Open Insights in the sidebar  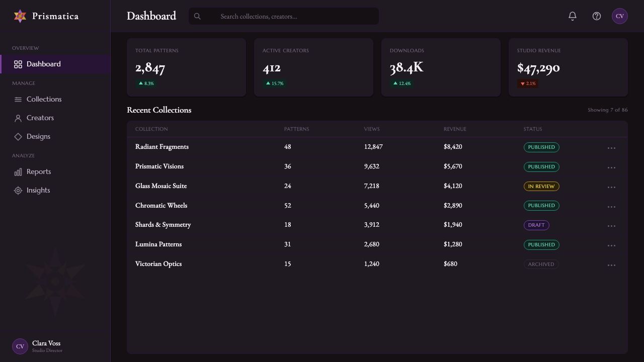[x=55, y=191]
